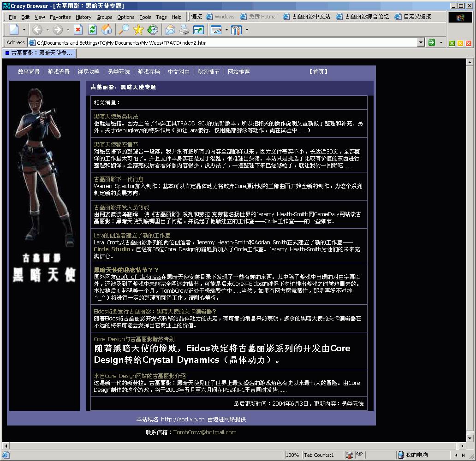Refresh the page with the green arrows icon

(x=92, y=30)
